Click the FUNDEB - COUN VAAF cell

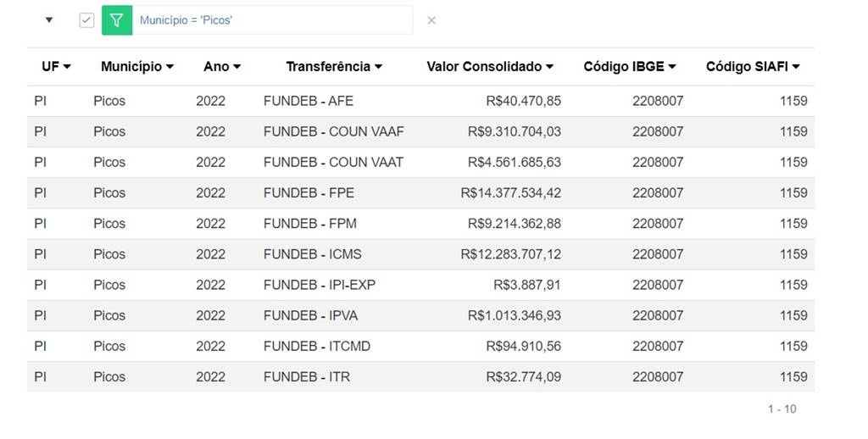pyautogui.click(x=333, y=131)
